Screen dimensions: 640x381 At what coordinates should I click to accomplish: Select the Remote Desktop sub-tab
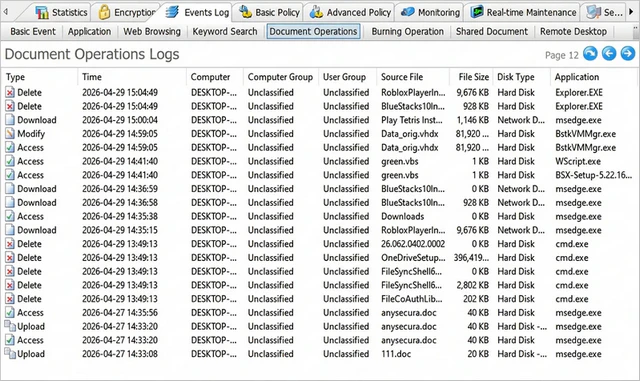tap(573, 31)
